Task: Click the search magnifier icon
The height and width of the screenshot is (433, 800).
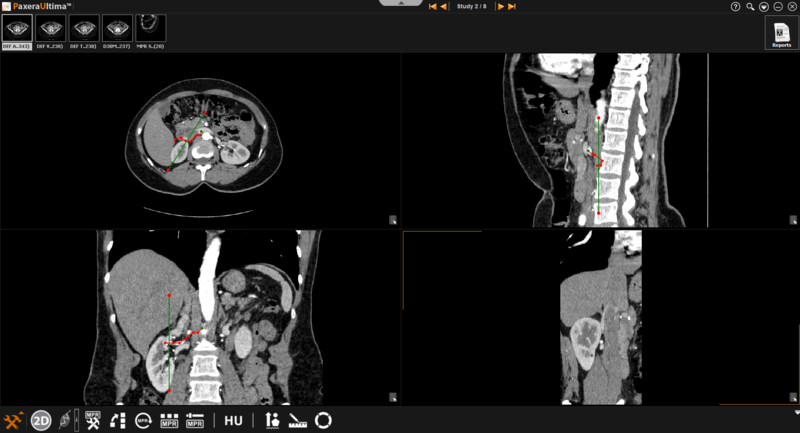Action: pyautogui.click(x=750, y=7)
